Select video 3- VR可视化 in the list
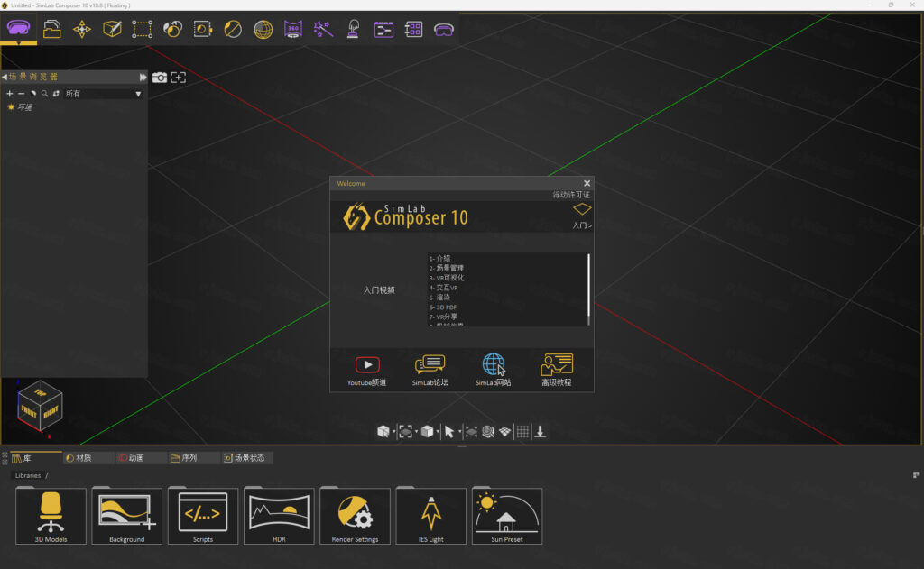 (447, 278)
